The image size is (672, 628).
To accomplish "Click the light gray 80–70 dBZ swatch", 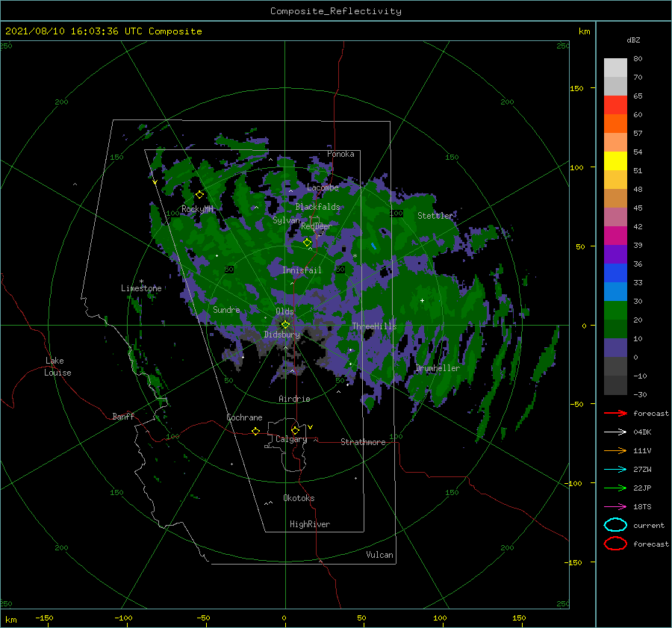I will click(x=615, y=68).
